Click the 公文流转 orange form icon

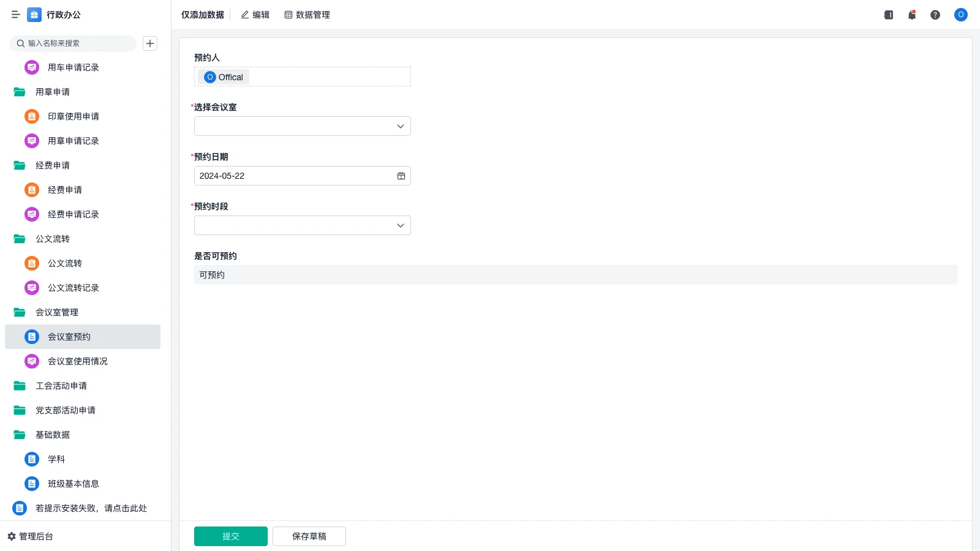tap(32, 263)
